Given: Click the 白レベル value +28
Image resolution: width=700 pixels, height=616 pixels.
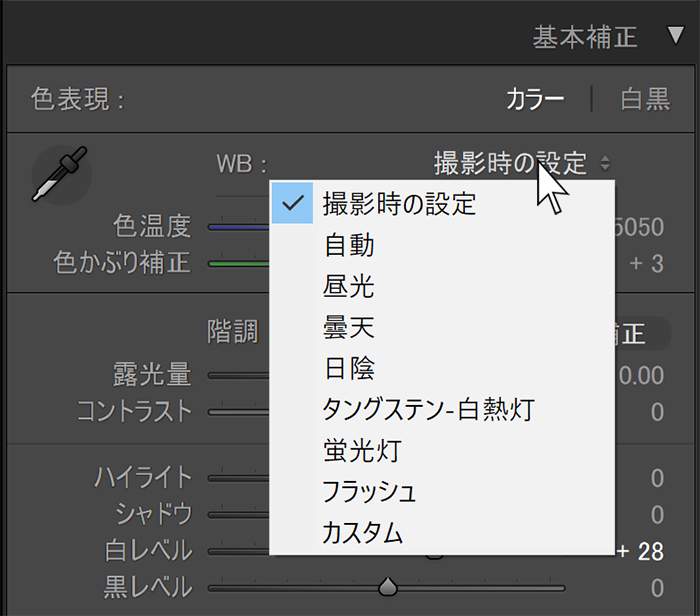Looking at the screenshot, I should [x=641, y=551].
